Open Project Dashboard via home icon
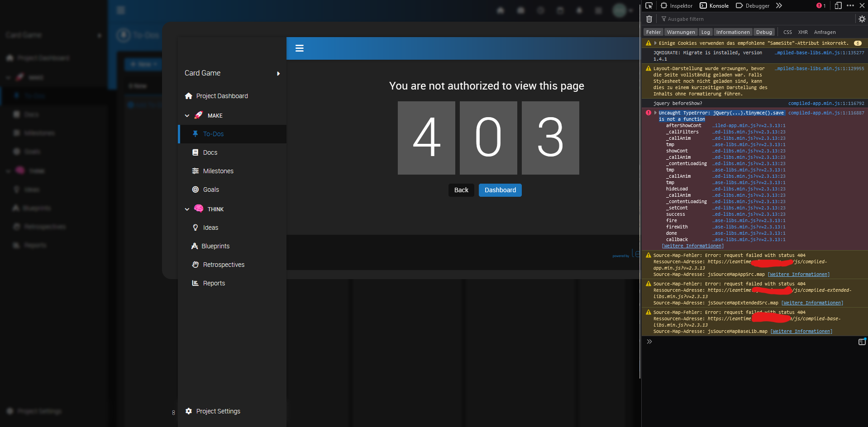This screenshot has width=868, height=427. click(188, 96)
